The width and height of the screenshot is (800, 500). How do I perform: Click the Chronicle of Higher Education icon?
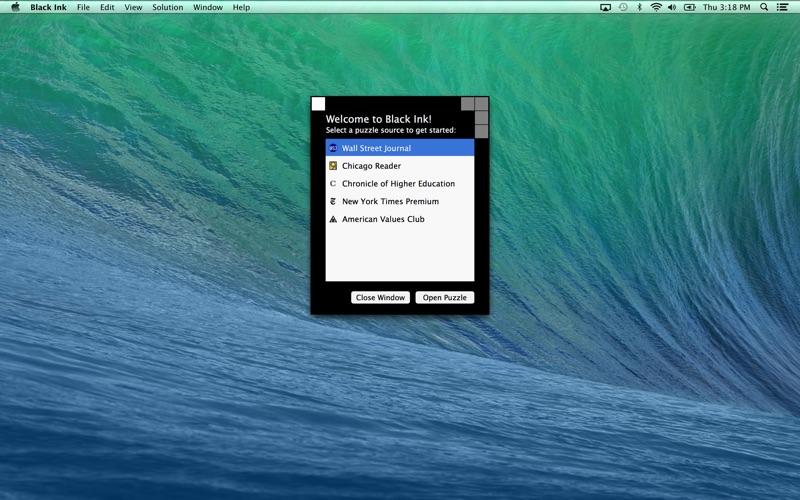tap(333, 184)
